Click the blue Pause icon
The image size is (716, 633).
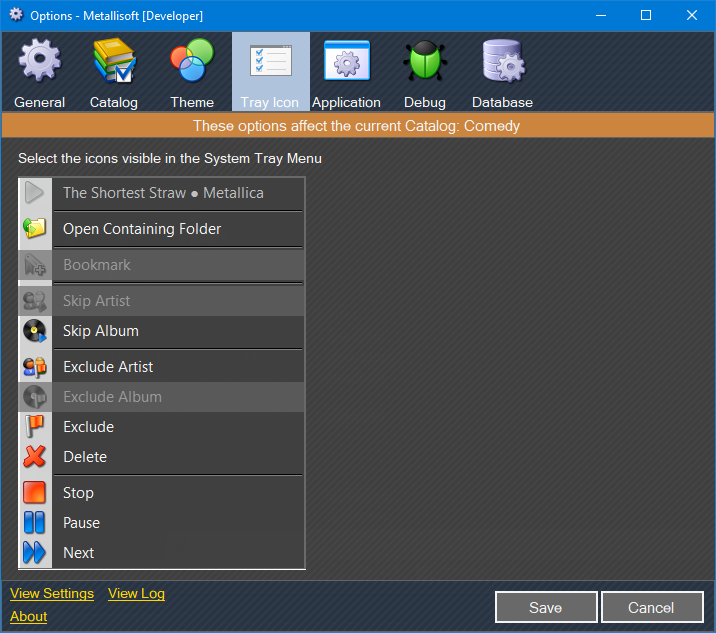tap(35, 523)
